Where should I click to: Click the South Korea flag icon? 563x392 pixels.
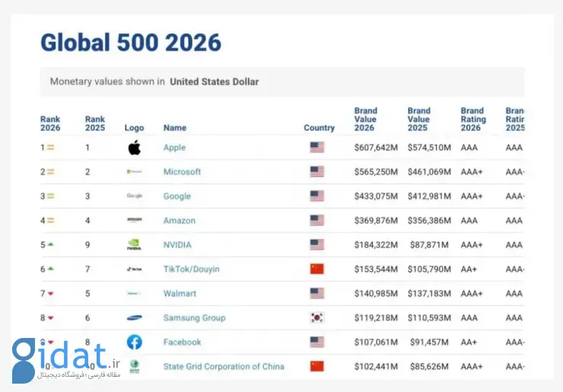coord(316,318)
